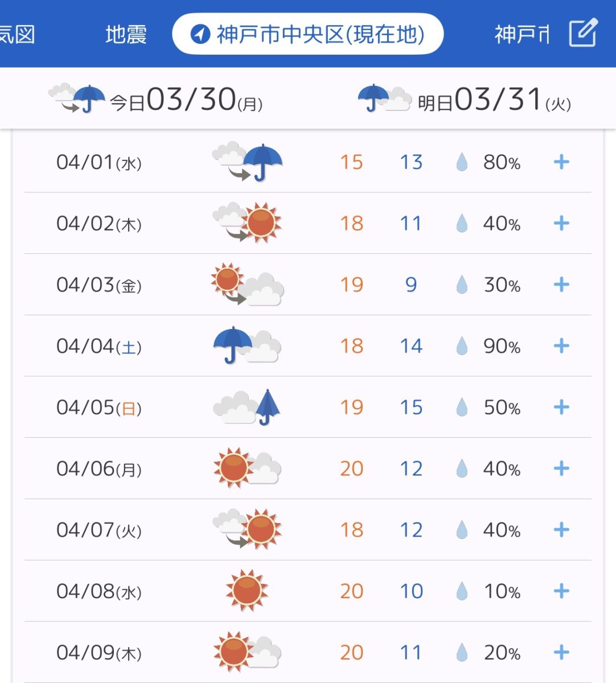Viewport: 616px width, 683px height.
Task: Expand the 04/01 forecast details
Action: pos(561,162)
